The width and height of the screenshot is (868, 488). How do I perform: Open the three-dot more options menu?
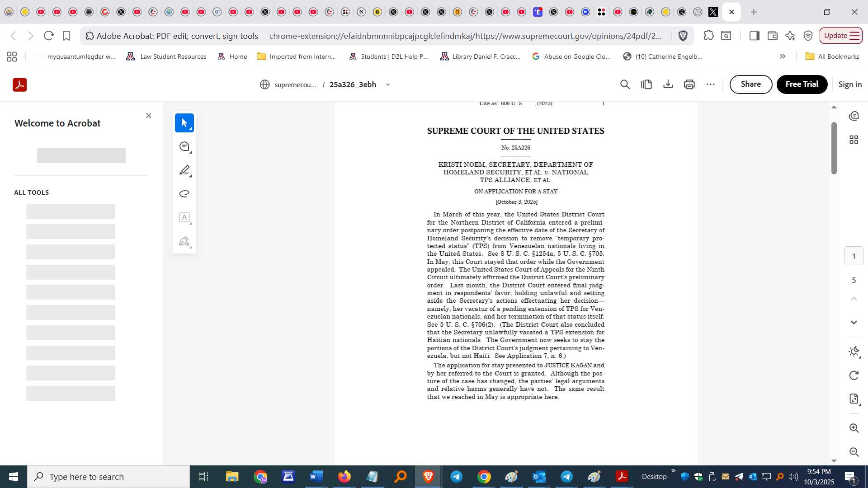(710, 84)
